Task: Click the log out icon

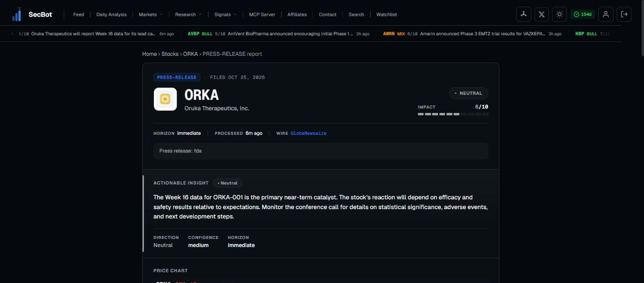Action: click(624, 14)
